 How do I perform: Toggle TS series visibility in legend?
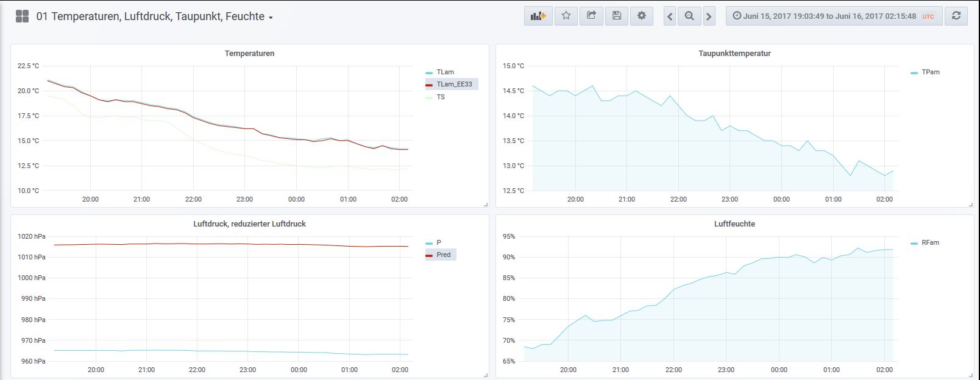(440, 97)
